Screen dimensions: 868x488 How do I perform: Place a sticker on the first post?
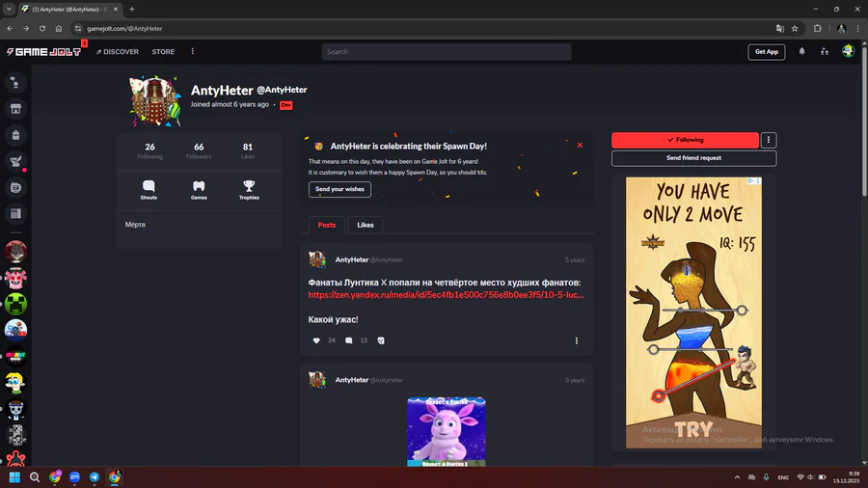tap(381, 340)
